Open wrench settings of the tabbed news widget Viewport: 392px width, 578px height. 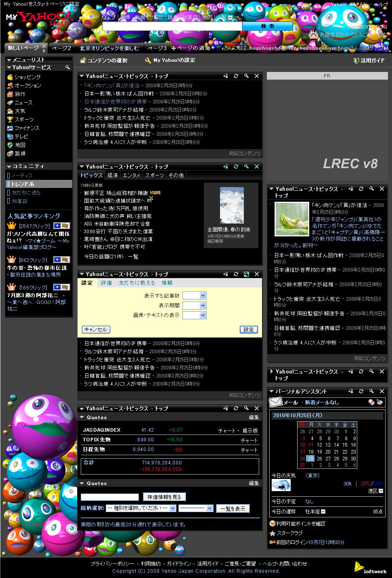pos(246,167)
